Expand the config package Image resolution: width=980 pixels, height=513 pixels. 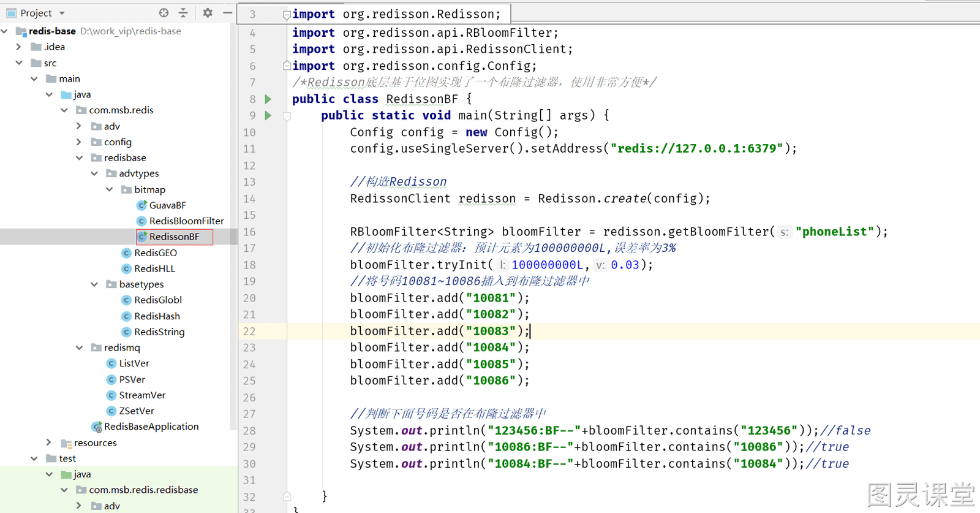[x=79, y=142]
